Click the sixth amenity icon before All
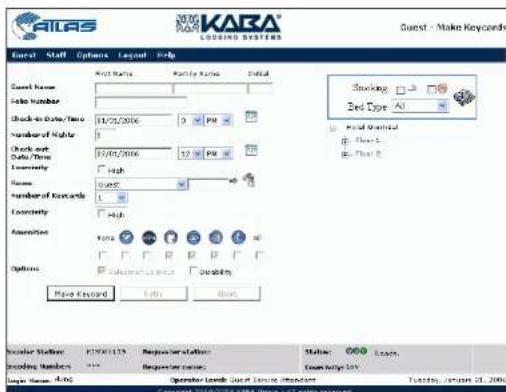This screenshot has height=392, width=506. [238, 238]
